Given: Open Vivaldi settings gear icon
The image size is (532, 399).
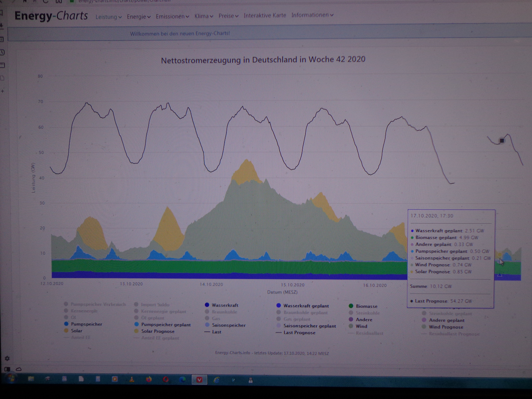Looking at the screenshot, I should 7,359.
